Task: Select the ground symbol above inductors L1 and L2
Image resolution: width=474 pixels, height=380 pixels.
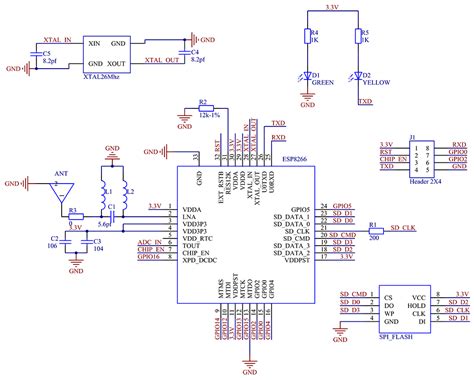Action: (x=112, y=157)
